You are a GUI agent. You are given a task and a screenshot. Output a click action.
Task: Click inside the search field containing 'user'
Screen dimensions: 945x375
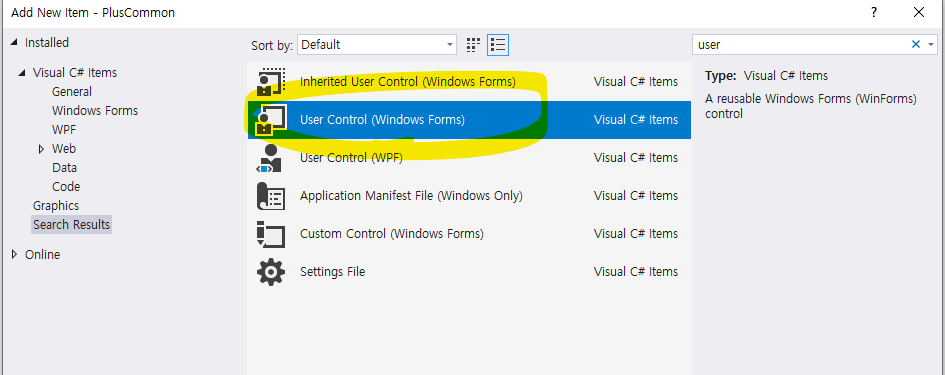[802, 45]
